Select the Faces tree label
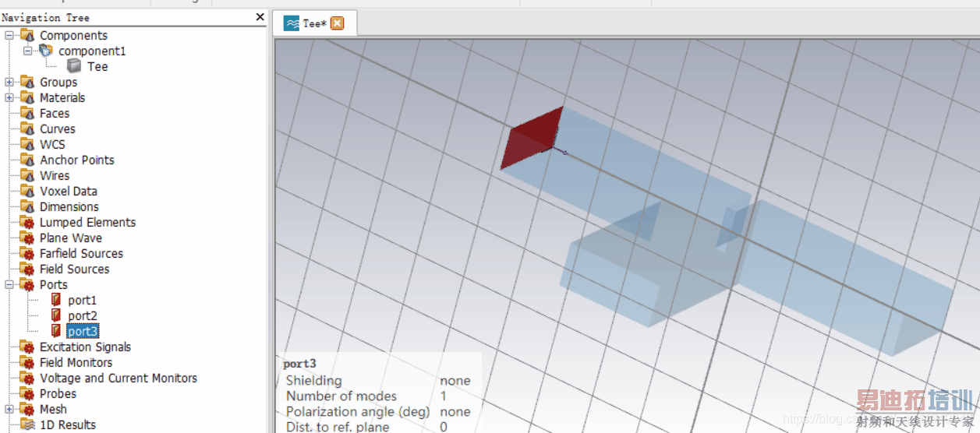Image resolution: width=980 pixels, height=433 pixels. (55, 113)
